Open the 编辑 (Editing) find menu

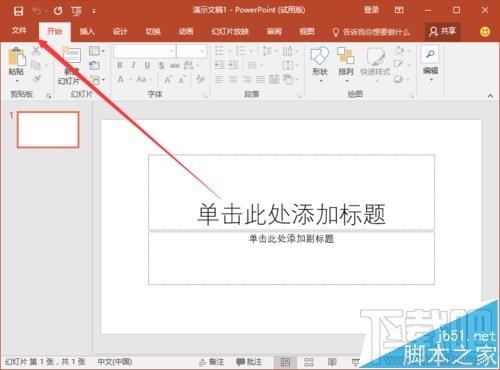[430, 63]
